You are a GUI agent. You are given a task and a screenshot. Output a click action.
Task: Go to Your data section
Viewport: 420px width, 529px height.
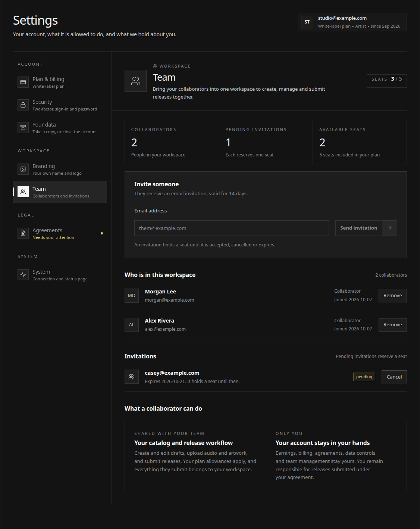pos(60,128)
